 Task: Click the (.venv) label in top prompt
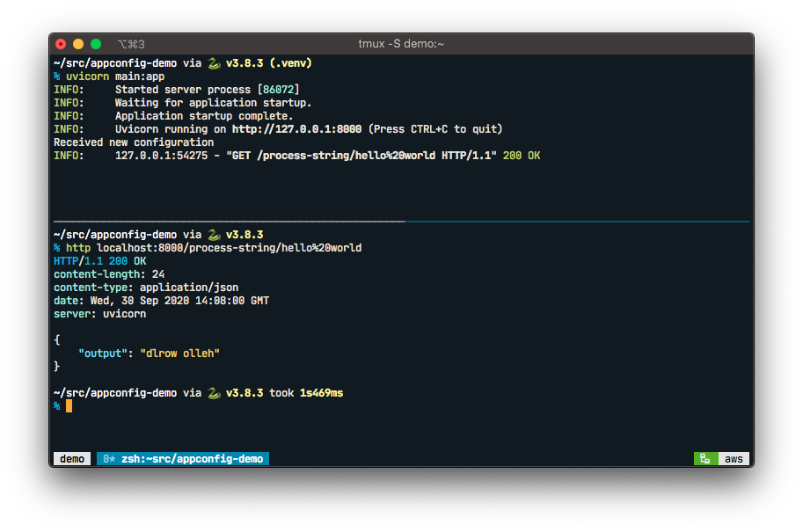coord(290,62)
